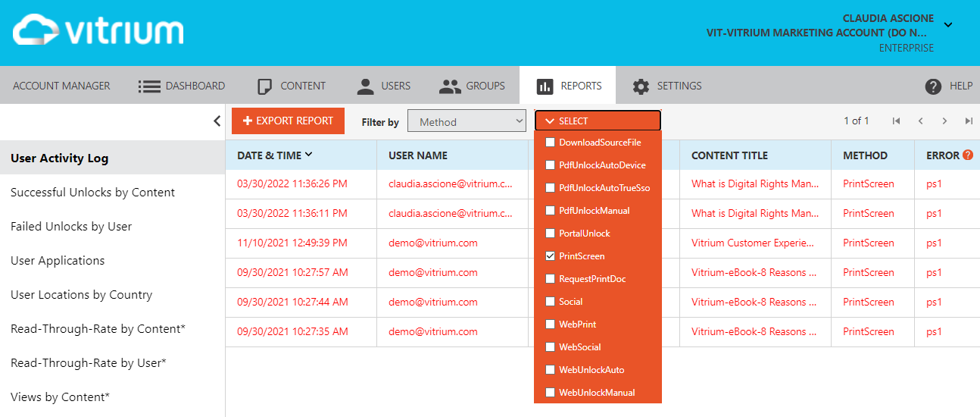Click the Dashboard list icon
Image resolution: width=980 pixels, height=417 pixels.
(x=149, y=86)
